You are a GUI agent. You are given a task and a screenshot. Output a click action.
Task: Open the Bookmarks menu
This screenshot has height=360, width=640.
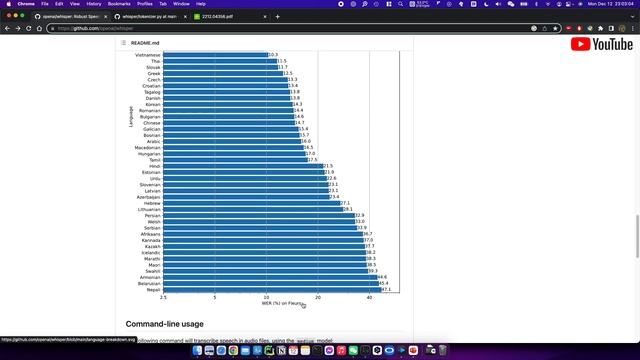pyautogui.click(x=119, y=4)
